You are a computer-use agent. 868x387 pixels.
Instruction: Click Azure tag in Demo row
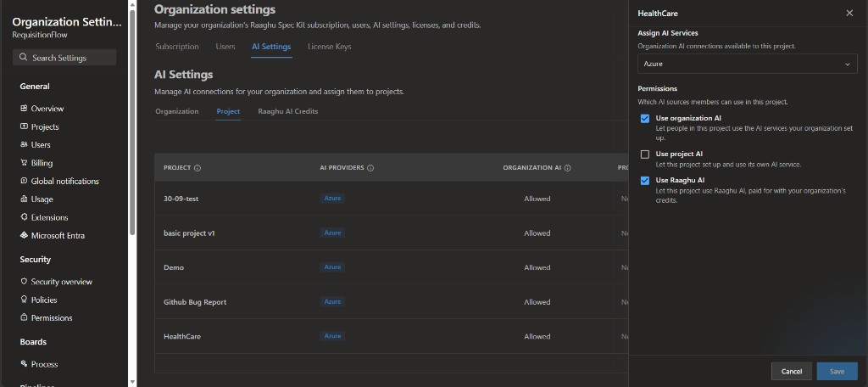pyautogui.click(x=332, y=266)
